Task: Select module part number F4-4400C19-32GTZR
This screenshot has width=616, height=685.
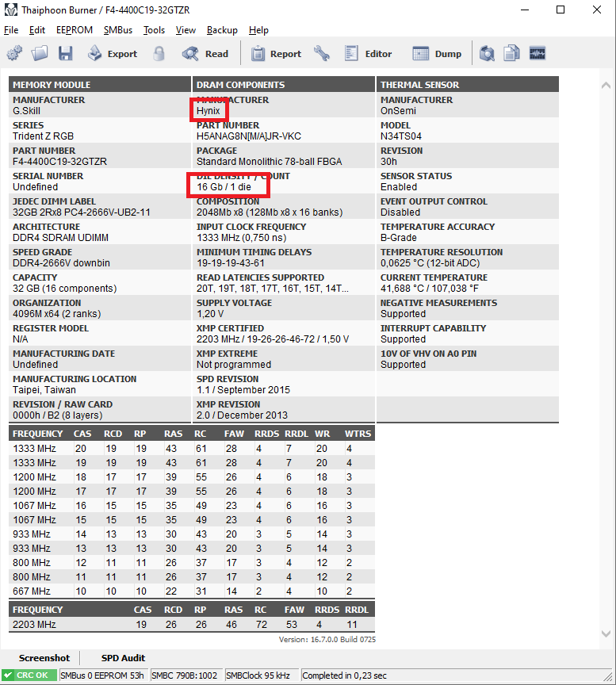Action: pos(59,162)
